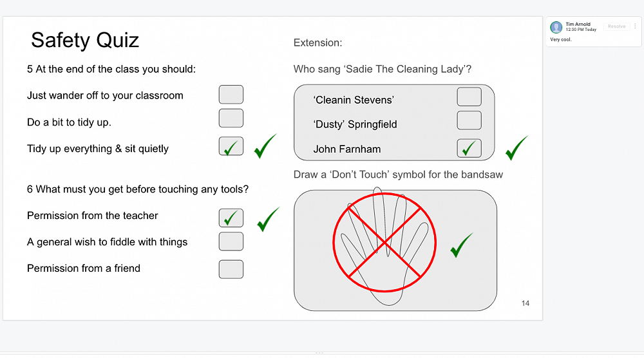The width and height of the screenshot is (644, 358).
Task: Select the green tick inside the drawing box
Action: [x=462, y=245]
